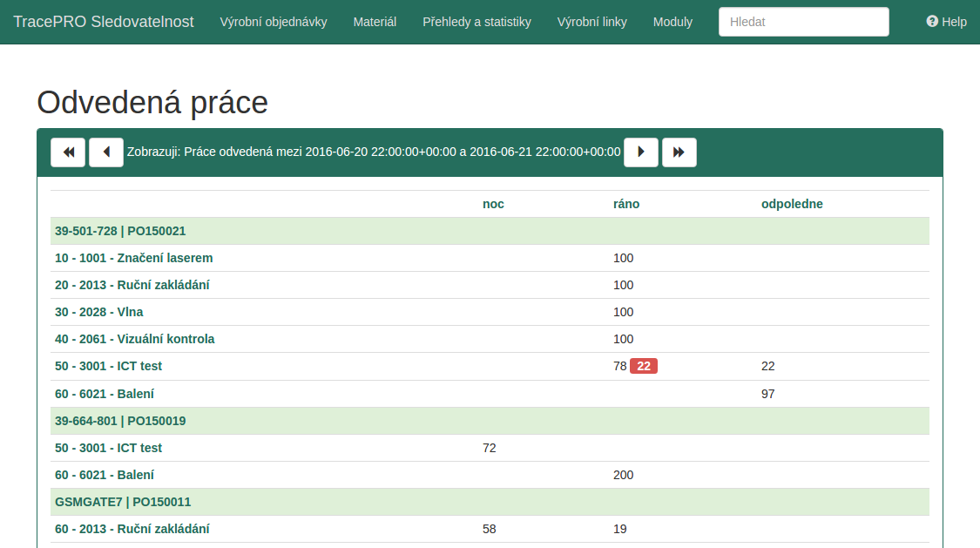Open 20 - 2013 - Ruční zakládání under PO150021

pyautogui.click(x=132, y=285)
